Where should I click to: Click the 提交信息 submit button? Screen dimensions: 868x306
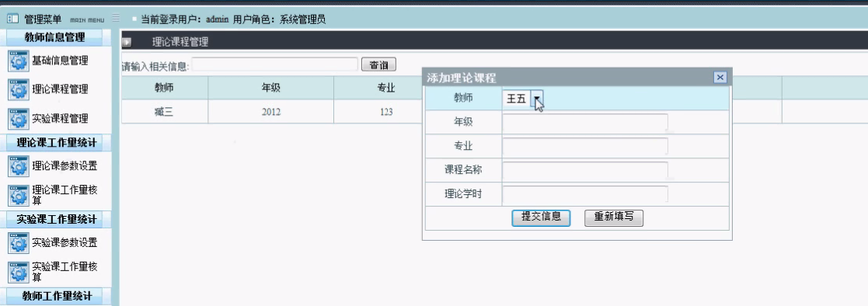click(541, 217)
